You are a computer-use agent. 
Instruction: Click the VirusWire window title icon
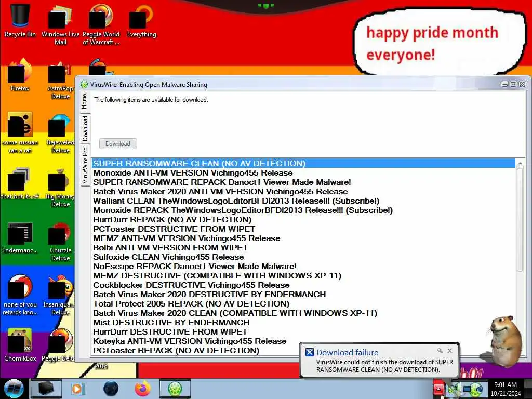(84, 85)
